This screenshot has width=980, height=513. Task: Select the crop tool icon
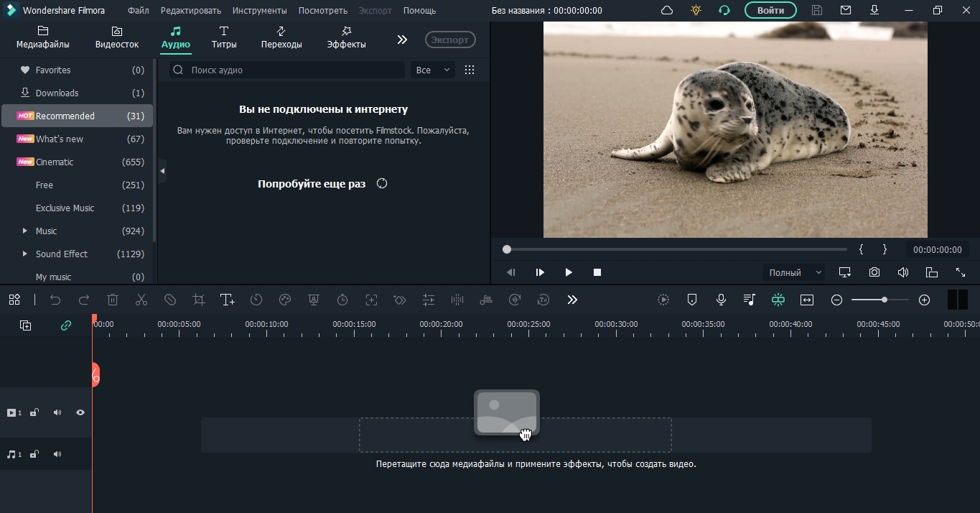click(199, 300)
